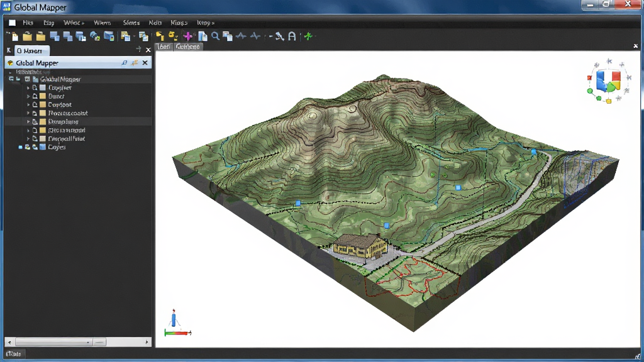Viewport: 644px width, 362px height.
Task: Click the first path profile waveform icon
Action: [241, 36]
